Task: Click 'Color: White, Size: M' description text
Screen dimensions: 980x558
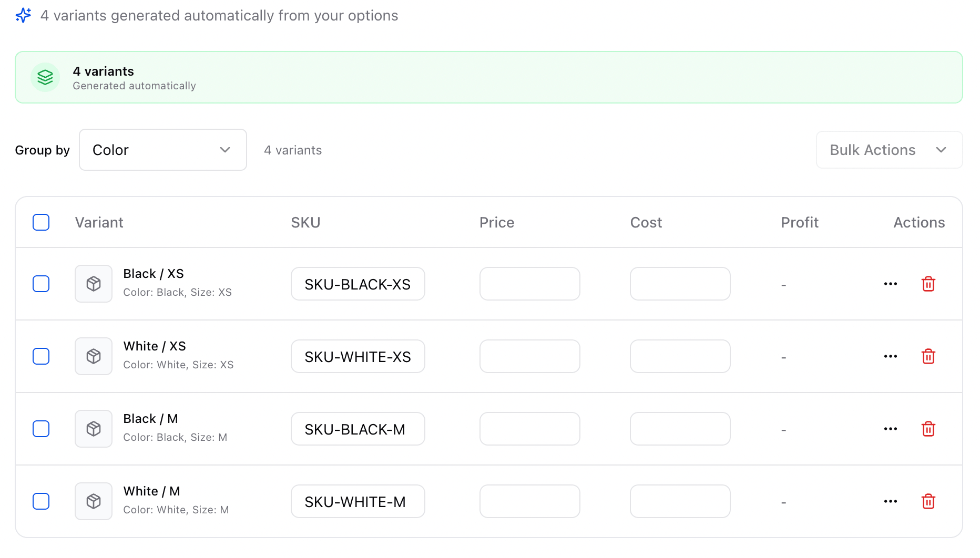Action: click(176, 510)
